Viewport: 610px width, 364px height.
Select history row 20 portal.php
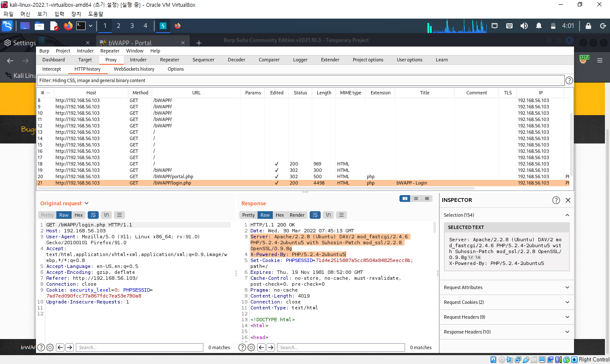tap(303, 176)
